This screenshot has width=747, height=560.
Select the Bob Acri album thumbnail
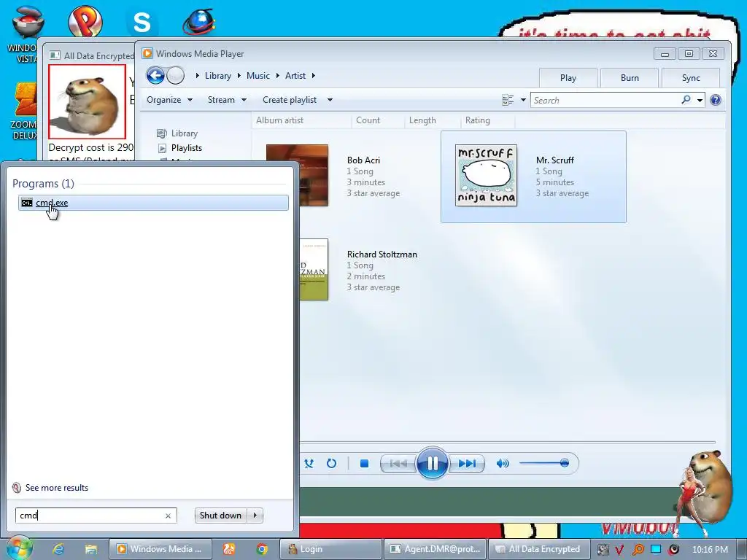point(314,175)
